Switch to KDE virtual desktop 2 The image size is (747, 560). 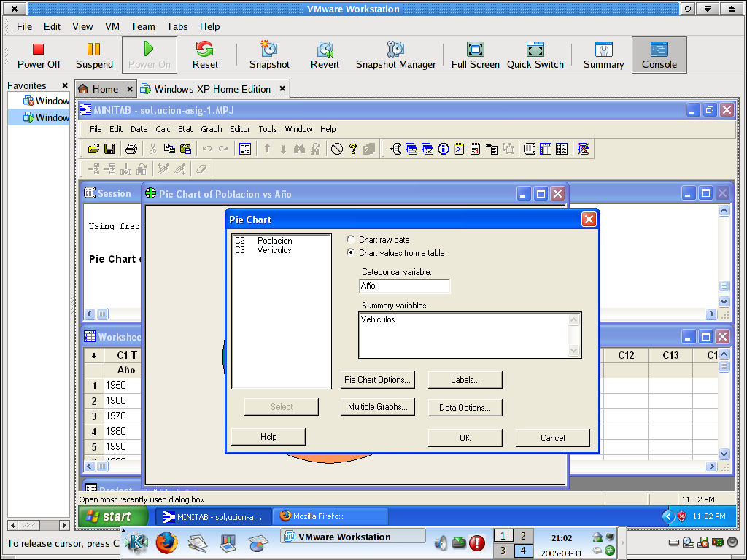pos(523,536)
